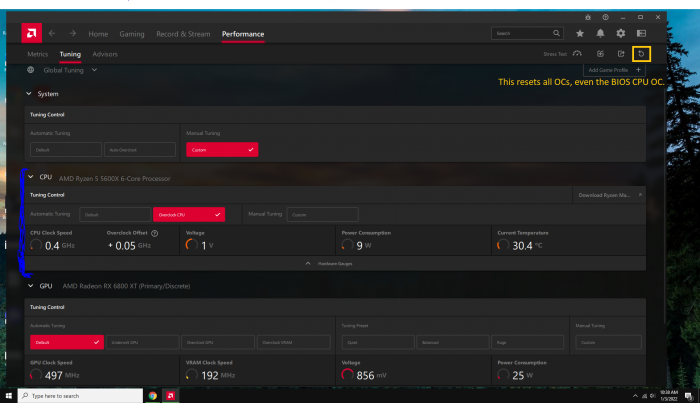Viewport: 700px width, 403px height.
Task: Click the AMD logo icon in header
Action: [x=31, y=34]
